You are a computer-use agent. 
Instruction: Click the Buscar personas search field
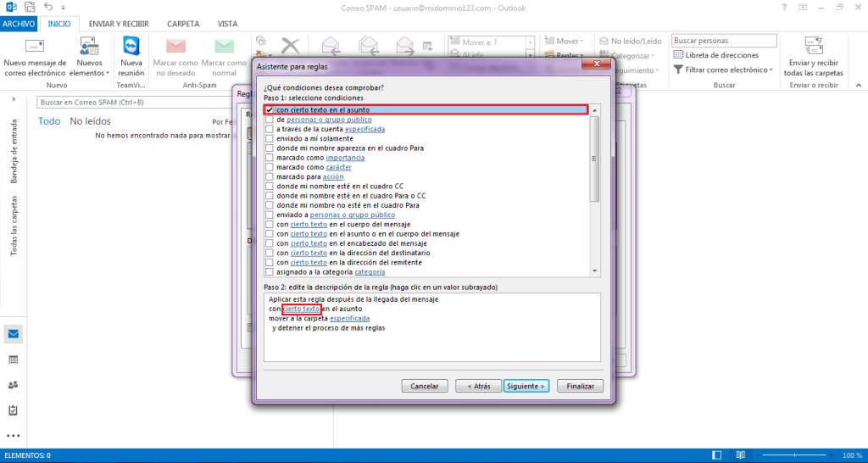point(724,41)
